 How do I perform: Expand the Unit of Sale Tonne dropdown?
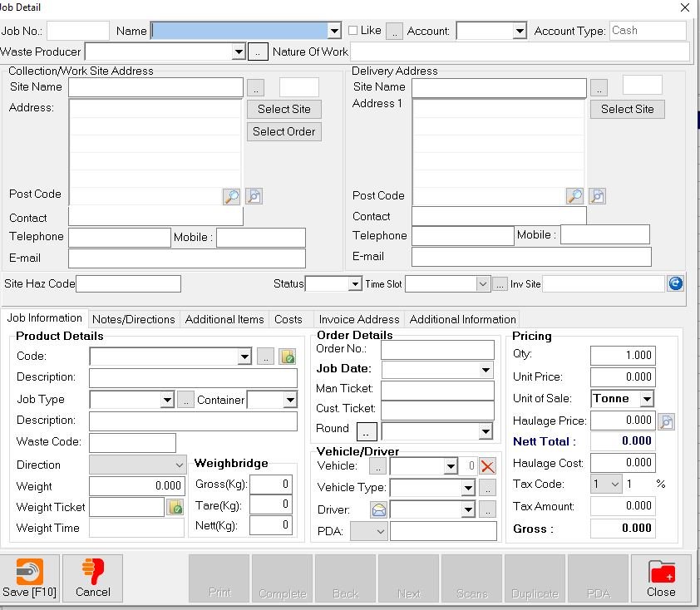[x=647, y=399]
